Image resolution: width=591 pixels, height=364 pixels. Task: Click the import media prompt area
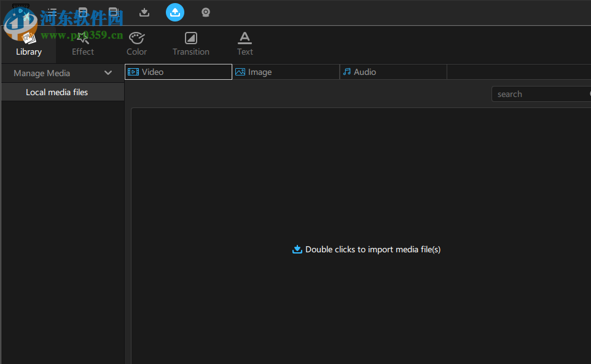pos(366,249)
